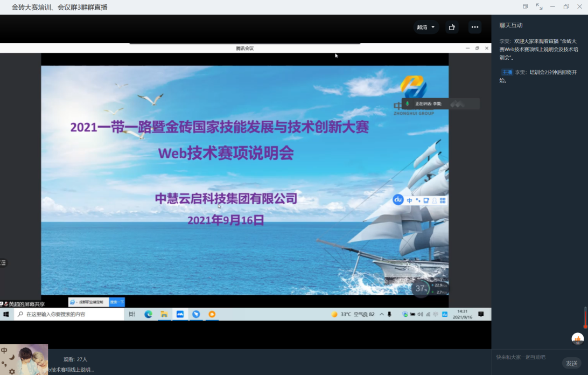This screenshot has height=375, width=588.
Task: Click the weather 33°C widget on taskbar
Action: pos(353,314)
